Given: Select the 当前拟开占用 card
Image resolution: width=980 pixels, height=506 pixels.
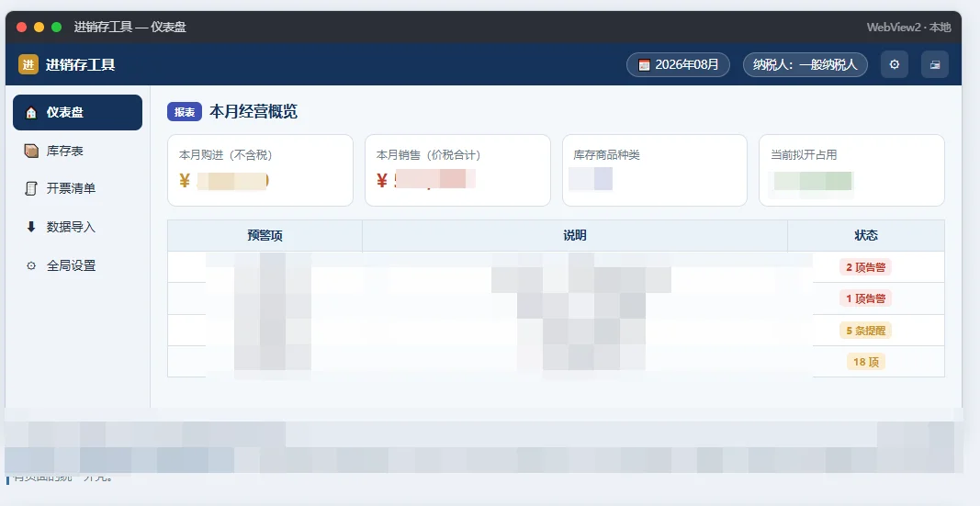Looking at the screenshot, I should [851, 170].
